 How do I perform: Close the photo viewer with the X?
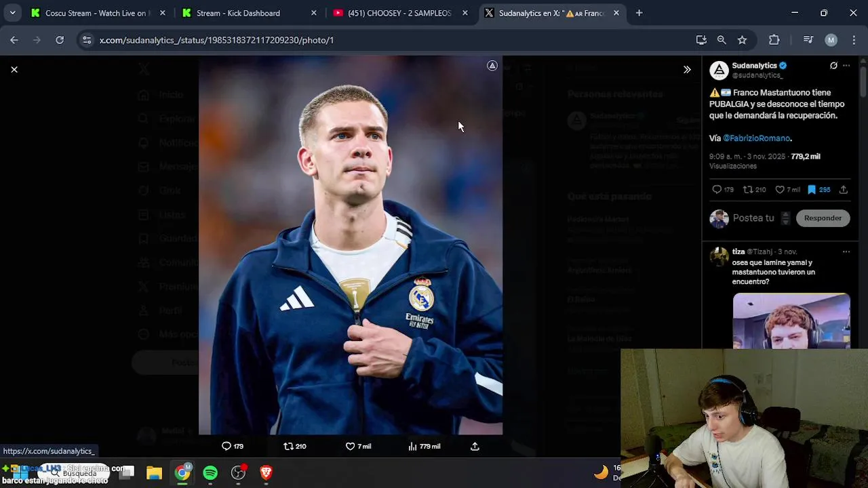click(14, 69)
